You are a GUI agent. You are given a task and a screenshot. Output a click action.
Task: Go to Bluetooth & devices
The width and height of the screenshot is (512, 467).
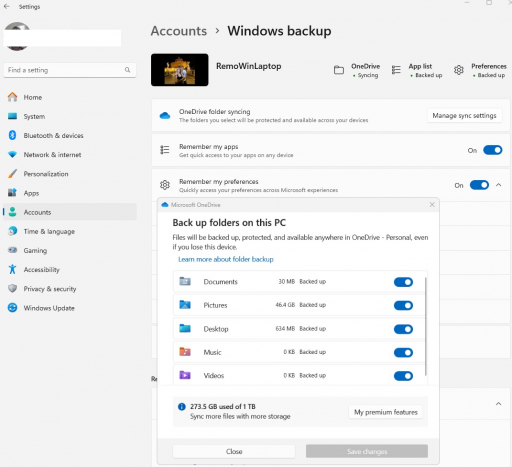point(70,136)
